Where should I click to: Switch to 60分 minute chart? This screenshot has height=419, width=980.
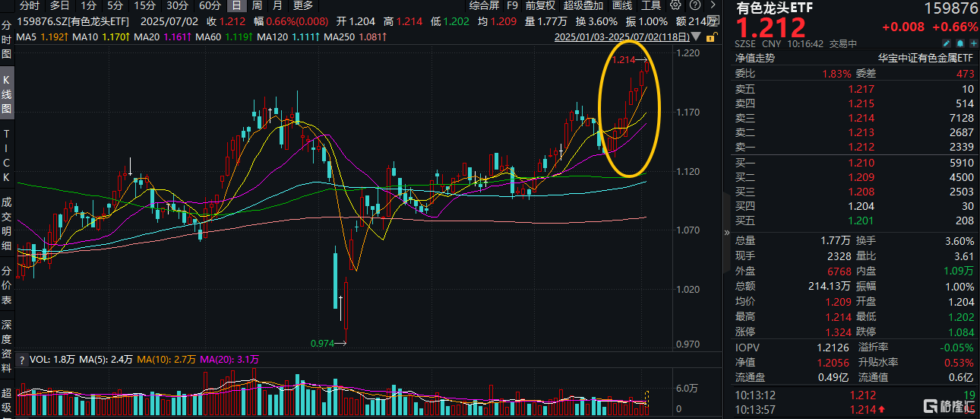pyautogui.click(x=210, y=5)
